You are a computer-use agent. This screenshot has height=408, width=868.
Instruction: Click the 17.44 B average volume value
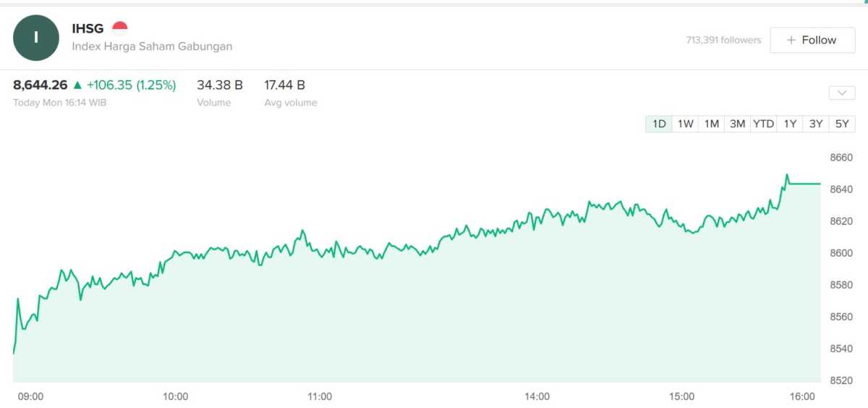pos(284,85)
